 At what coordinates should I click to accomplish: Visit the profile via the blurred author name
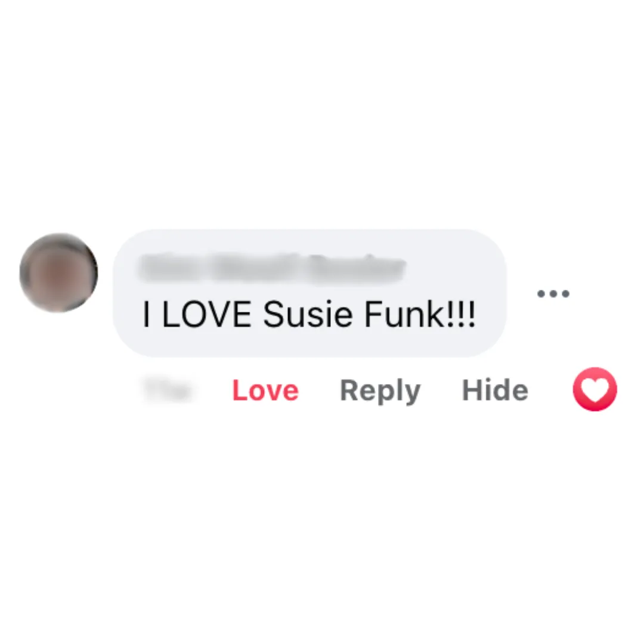(273, 268)
